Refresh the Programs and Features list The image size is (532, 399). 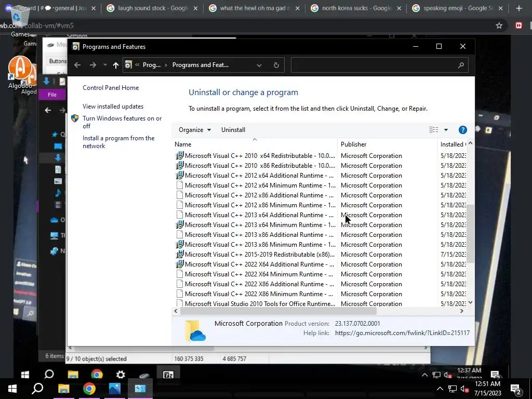[276, 65]
